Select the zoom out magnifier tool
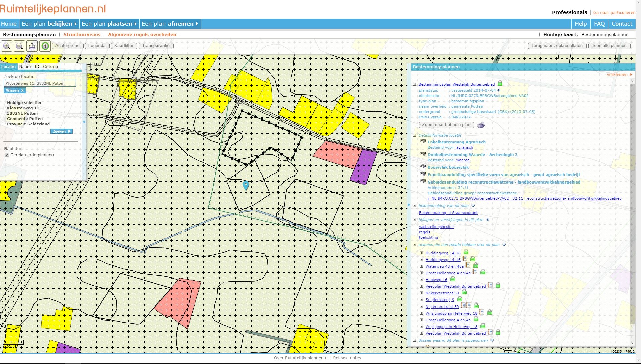The image size is (641, 364). (20, 46)
